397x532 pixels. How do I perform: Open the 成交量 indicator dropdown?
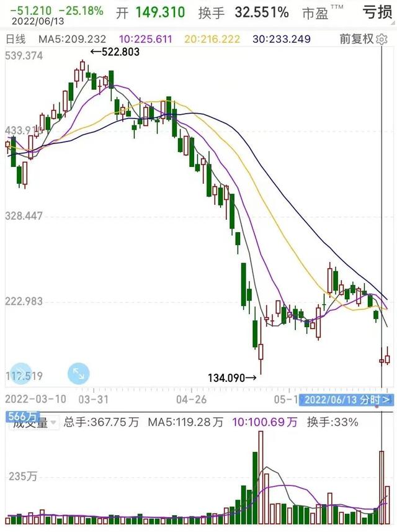click(x=33, y=422)
